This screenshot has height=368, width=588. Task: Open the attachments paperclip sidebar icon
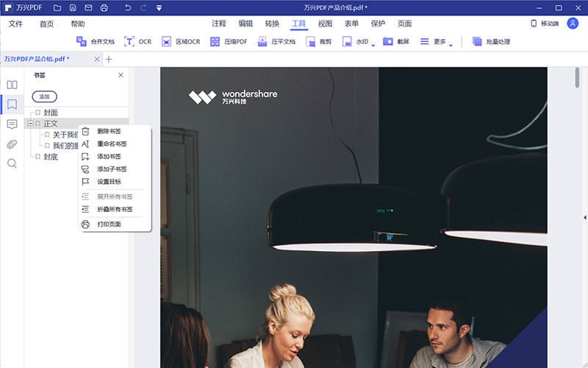(12, 144)
